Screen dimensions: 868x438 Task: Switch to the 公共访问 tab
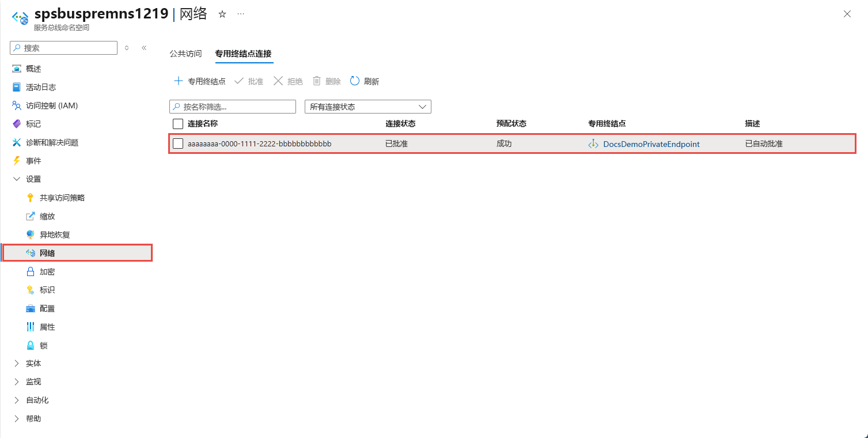tap(185, 54)
